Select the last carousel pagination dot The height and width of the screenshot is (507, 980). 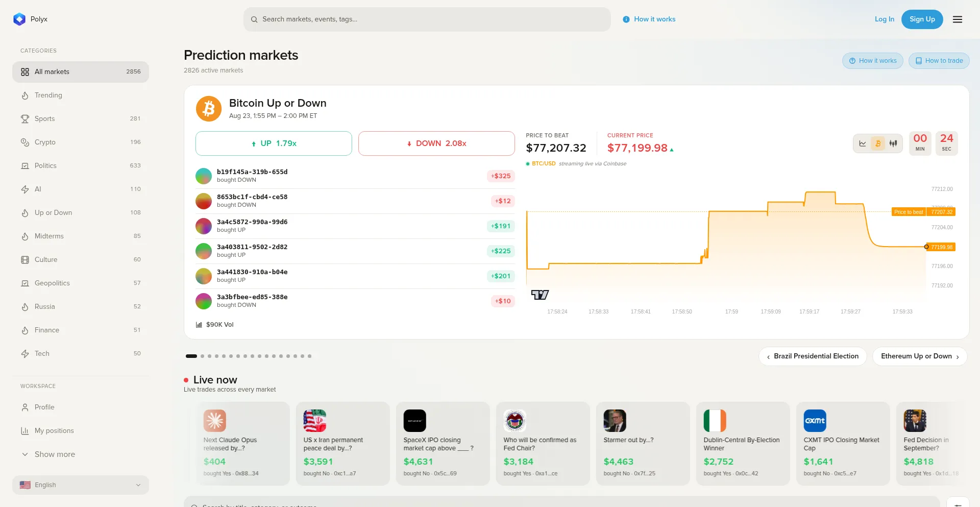coord(309,356)
